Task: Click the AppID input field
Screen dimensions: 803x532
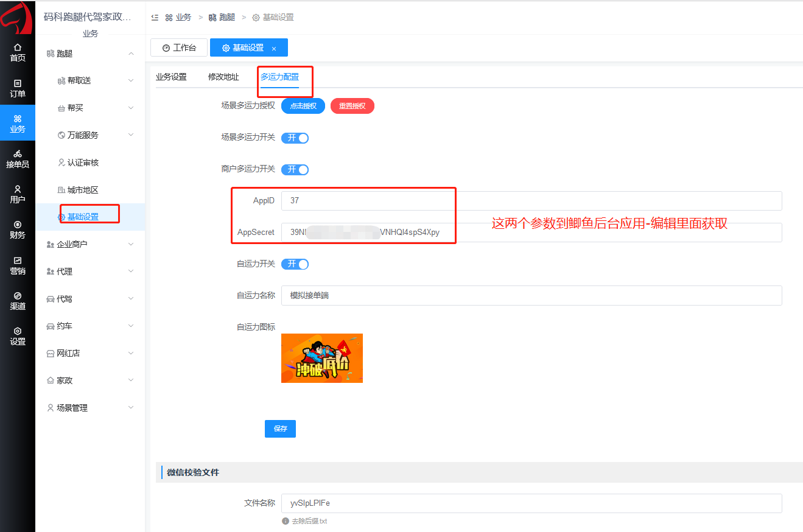Action: point(531,201)
